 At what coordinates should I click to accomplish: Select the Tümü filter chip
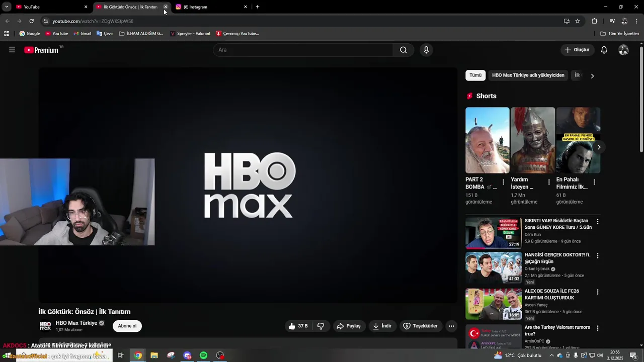click(x=475, y=75)
